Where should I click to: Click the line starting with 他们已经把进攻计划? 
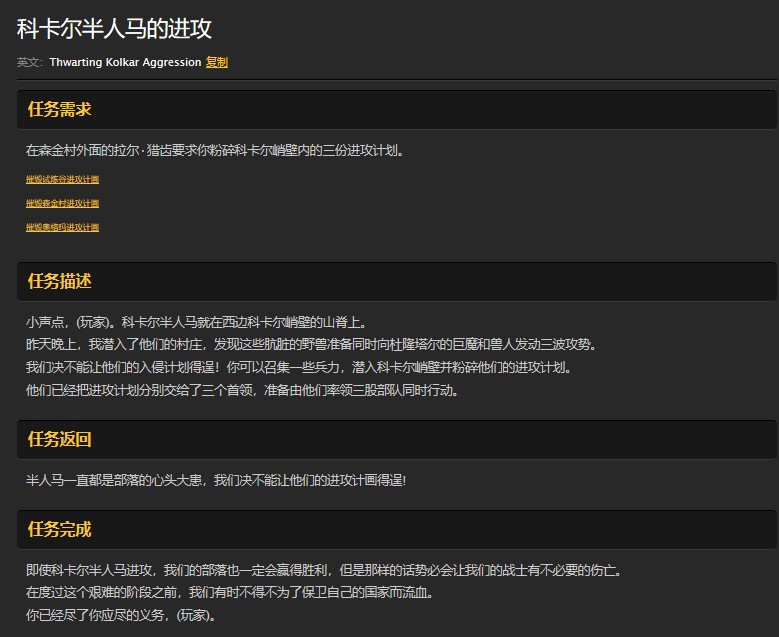[242, 390]
